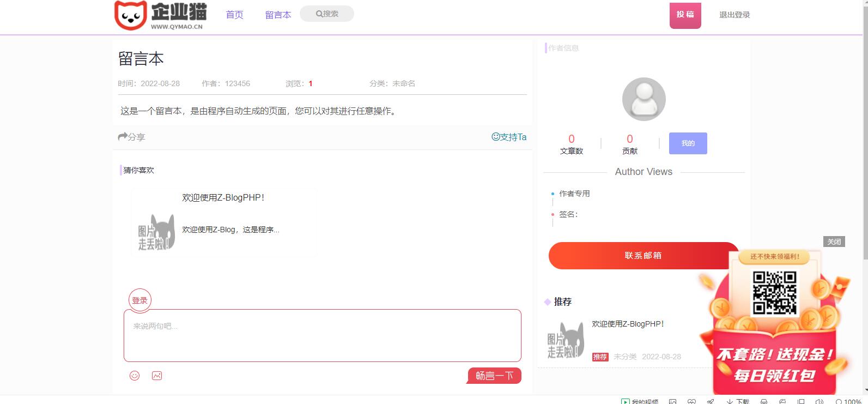Open 留言本 in the top navigation

(x=278, y=15)
